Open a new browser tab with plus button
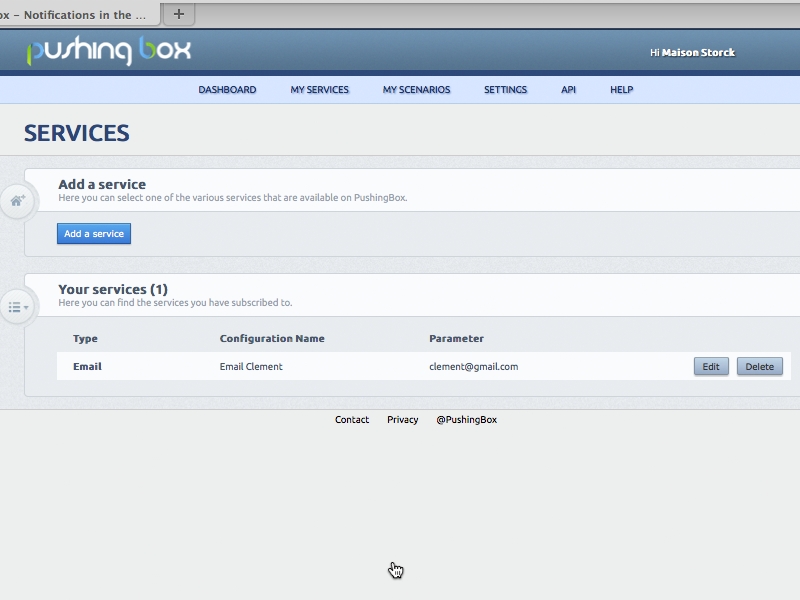 [x=179, y=14]
